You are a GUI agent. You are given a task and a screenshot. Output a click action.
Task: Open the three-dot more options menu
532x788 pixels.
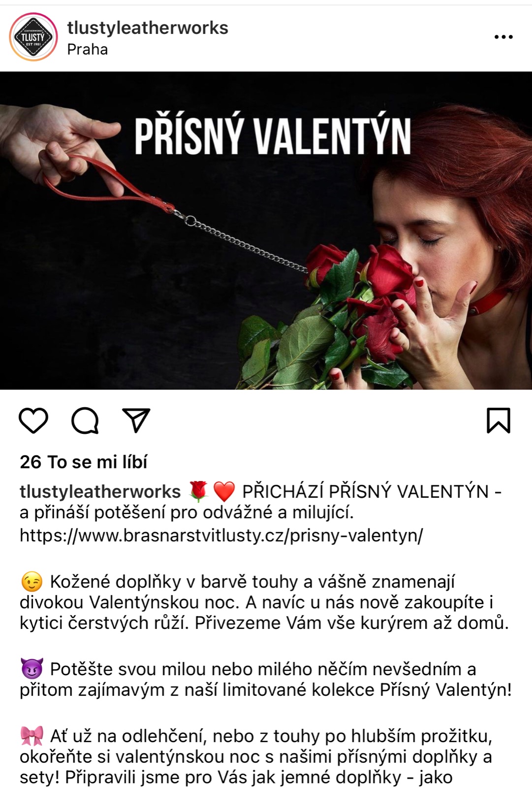[503, 37]
